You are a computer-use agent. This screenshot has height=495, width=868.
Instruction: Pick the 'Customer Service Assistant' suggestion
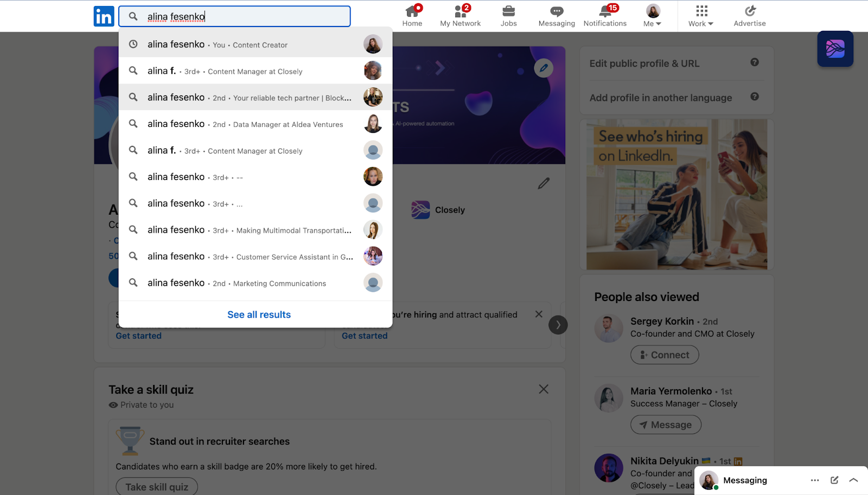pos(256,256)
